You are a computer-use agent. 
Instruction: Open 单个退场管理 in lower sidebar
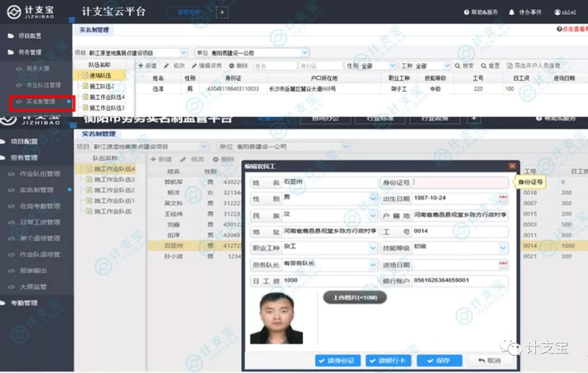(x=40, y=239)
